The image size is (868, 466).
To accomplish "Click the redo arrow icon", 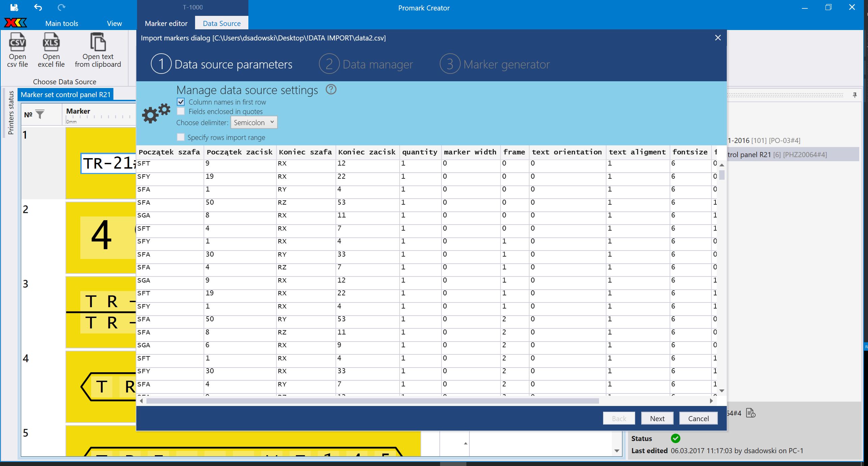I will click(x=61, y=7).
